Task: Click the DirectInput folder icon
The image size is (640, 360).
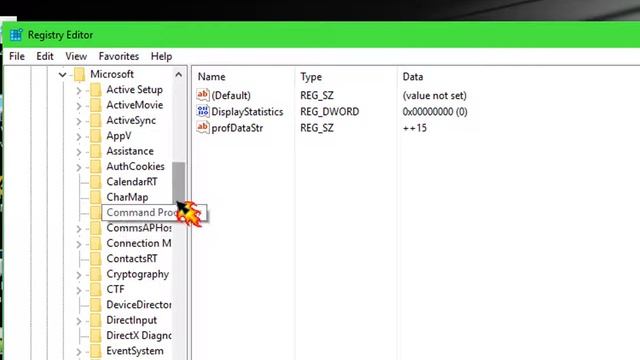Action: click(96, 320)
